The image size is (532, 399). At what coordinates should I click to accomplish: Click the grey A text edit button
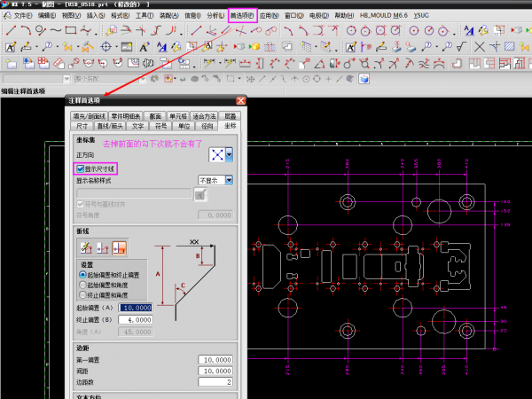pyautogui.click(x=200, y=195)
